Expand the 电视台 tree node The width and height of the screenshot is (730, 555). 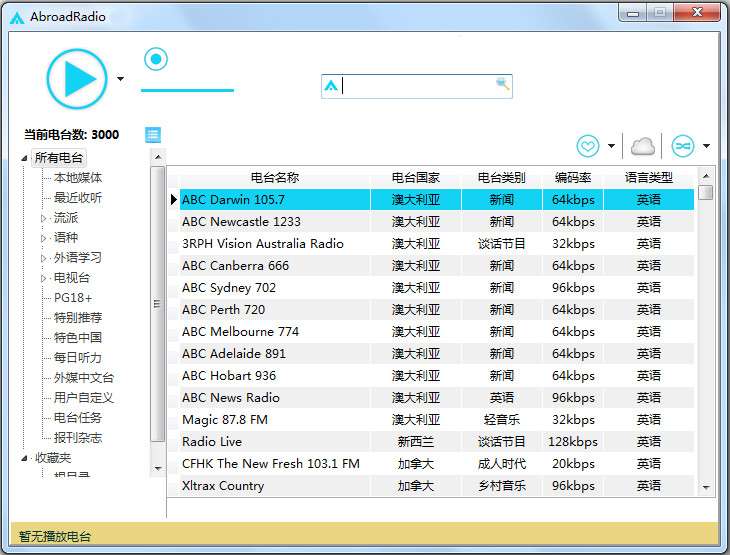pos(43,278)
